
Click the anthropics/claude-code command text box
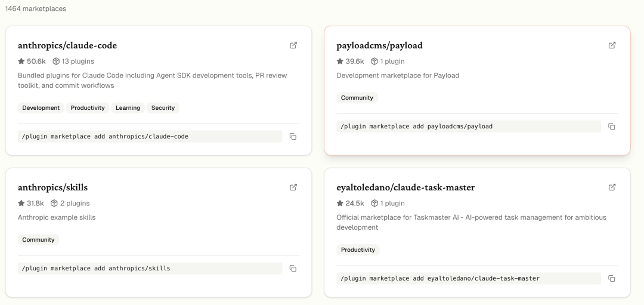pos(150,137)
